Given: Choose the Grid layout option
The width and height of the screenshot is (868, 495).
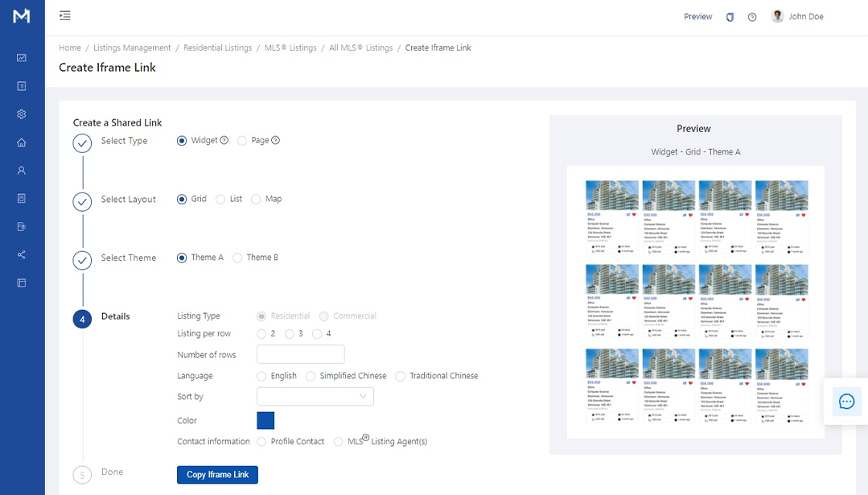Looking at the screenshot, I should [182, 200].
